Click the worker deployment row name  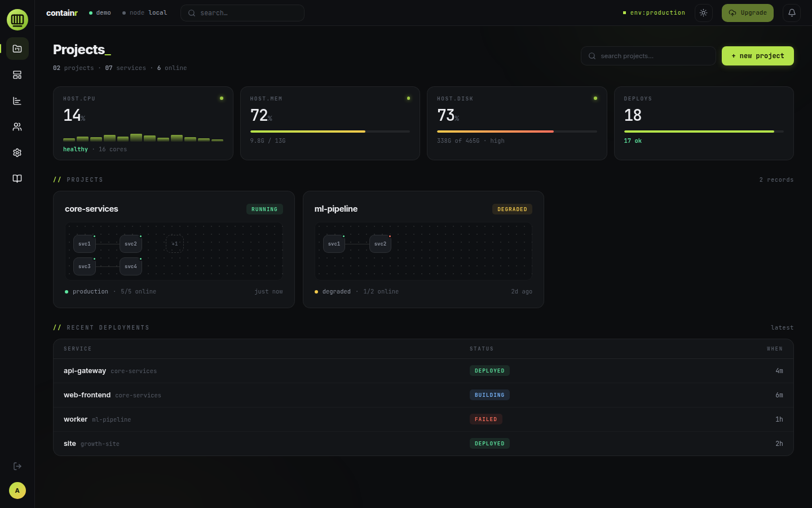76,419
